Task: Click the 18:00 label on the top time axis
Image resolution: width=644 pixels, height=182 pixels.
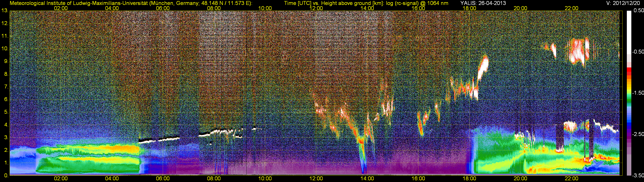Action: pyautogui.click(x=469, y=8)
